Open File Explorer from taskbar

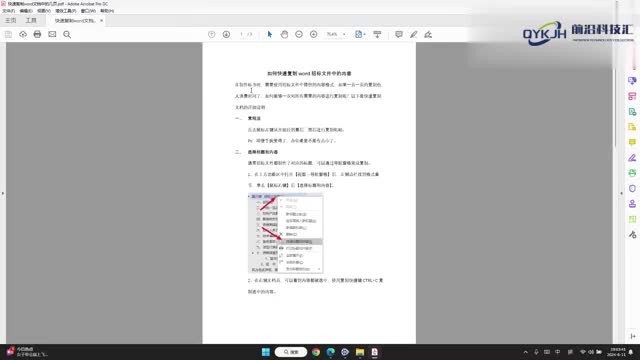[360, 352]
